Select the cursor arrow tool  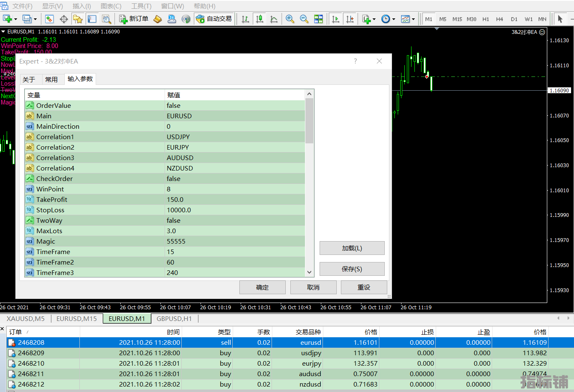pos(560,19)
